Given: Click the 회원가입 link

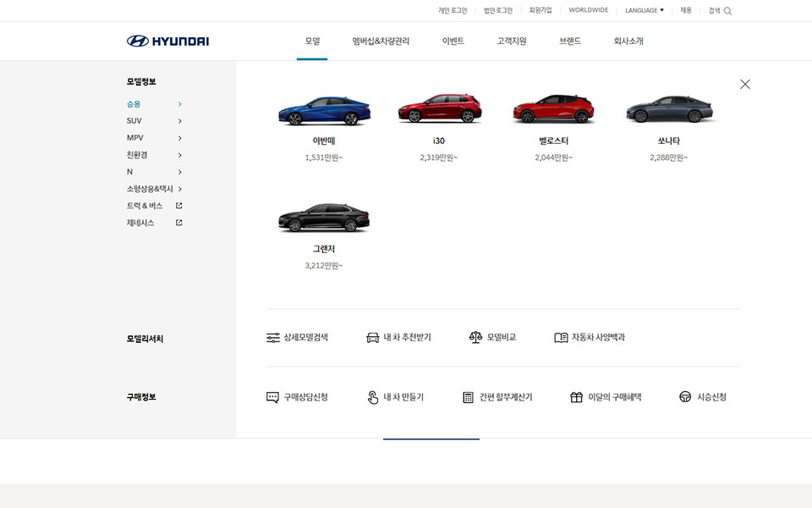Looking at the screenshot, I should [540, 10].
